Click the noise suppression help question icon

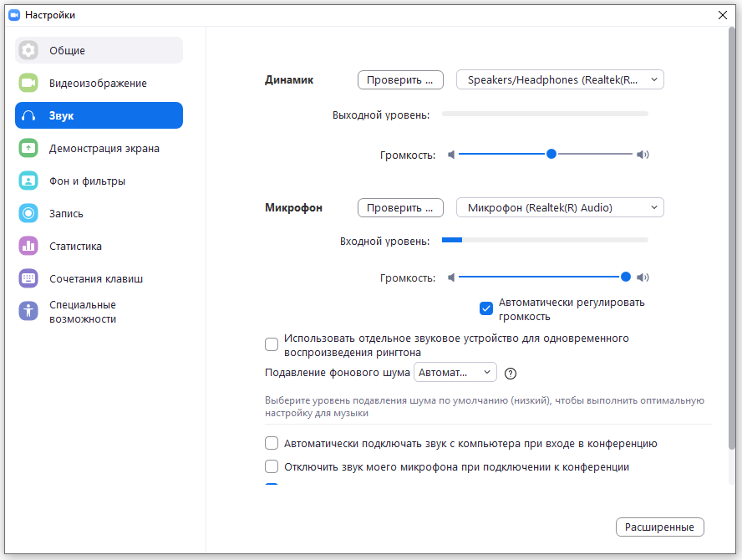tap(510, 374)
